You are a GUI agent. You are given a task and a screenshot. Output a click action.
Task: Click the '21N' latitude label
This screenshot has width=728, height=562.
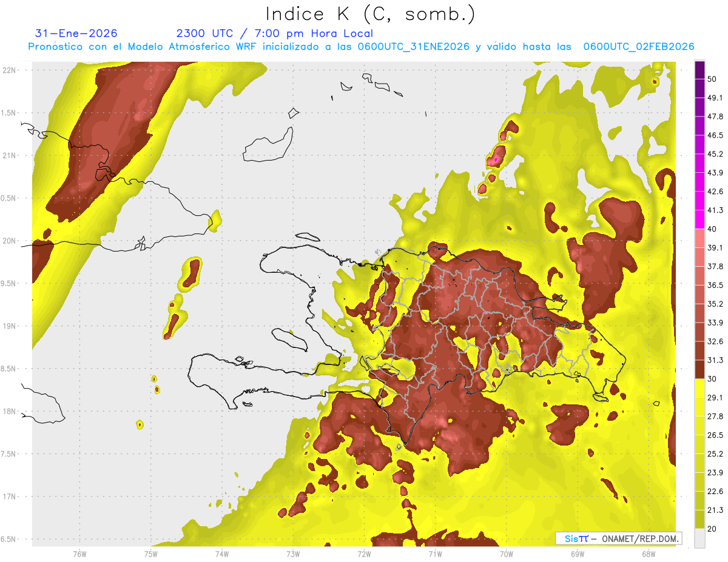pos(10,155)
